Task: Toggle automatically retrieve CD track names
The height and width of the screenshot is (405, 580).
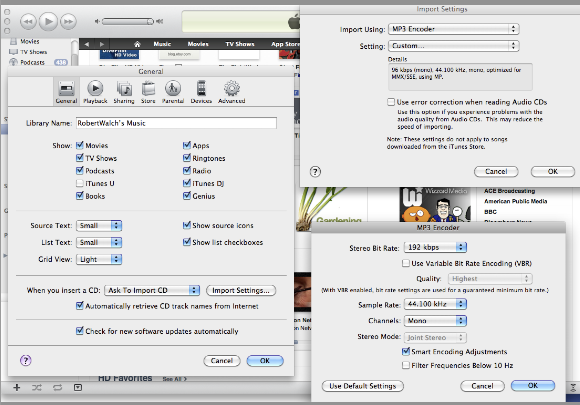Action: (x=80, y=306)
